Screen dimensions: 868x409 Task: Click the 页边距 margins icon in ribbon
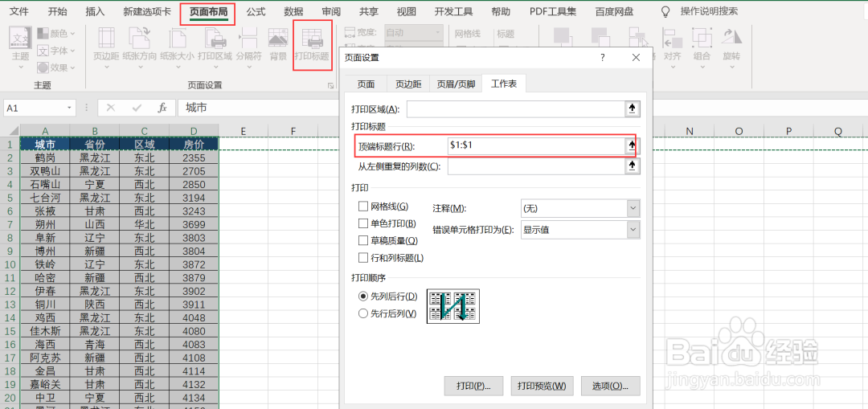coord(106,39)
